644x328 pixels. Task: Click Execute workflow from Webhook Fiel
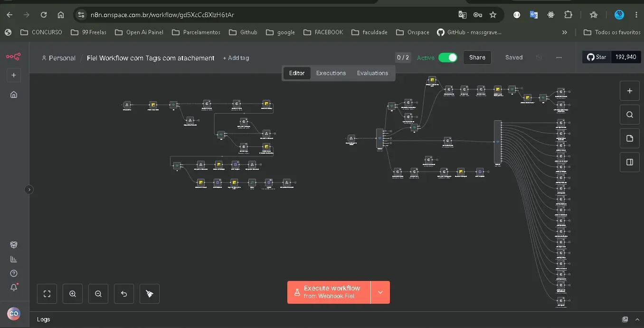click(x=329, y=292)
